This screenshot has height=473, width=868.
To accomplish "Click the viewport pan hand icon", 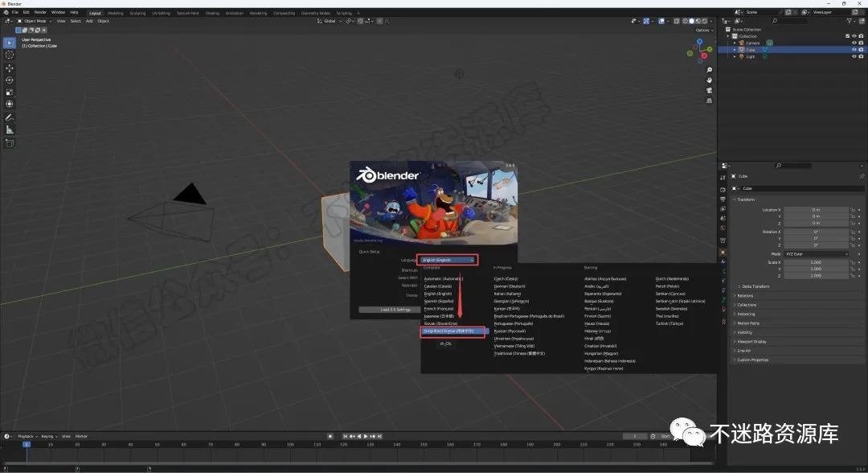I will pos(709,80).
